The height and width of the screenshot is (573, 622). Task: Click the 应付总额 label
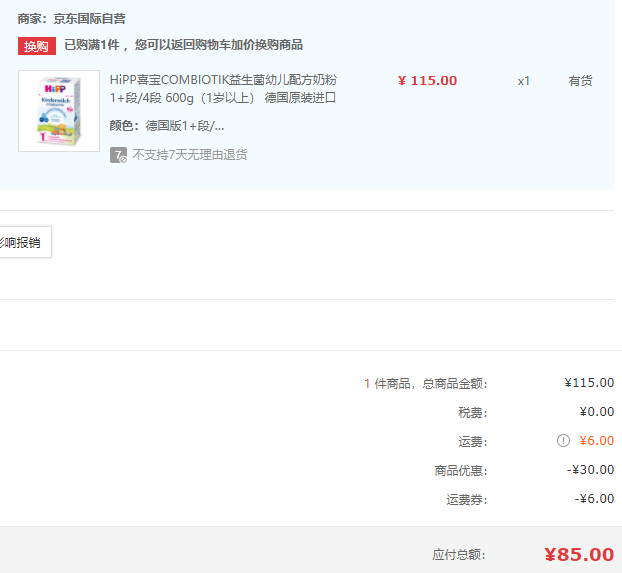tap(459, 555)
